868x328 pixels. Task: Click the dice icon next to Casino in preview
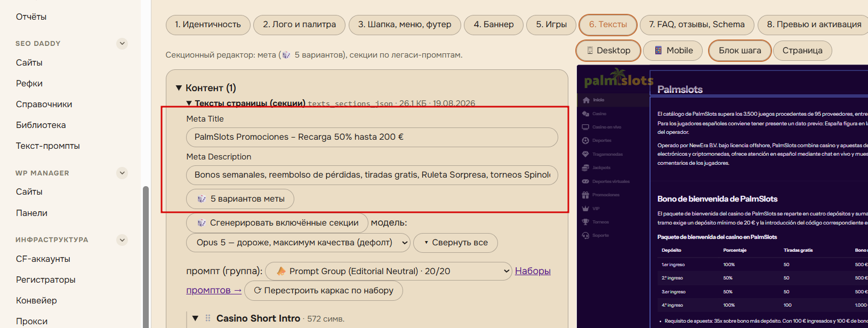(x=586, y=114)
